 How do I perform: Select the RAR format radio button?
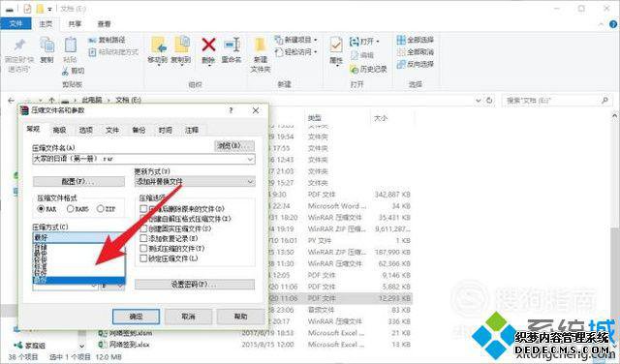pyautogui.click(x=41, y=209)
